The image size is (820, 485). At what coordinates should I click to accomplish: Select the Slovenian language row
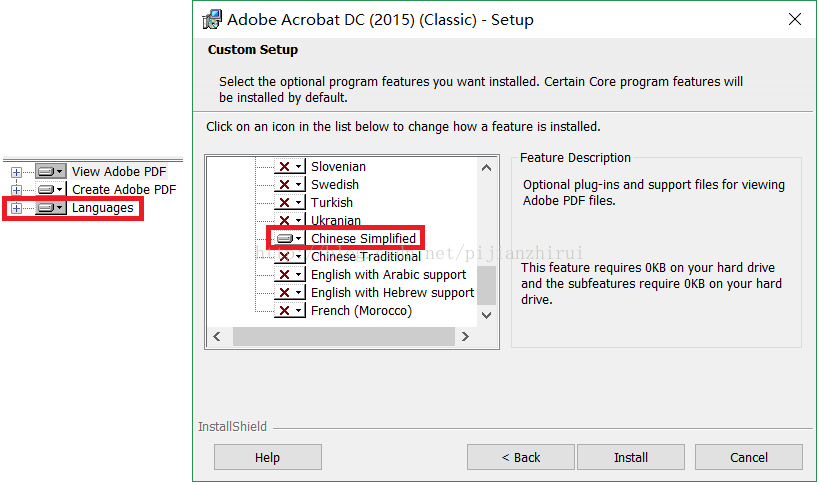[338, 166]
